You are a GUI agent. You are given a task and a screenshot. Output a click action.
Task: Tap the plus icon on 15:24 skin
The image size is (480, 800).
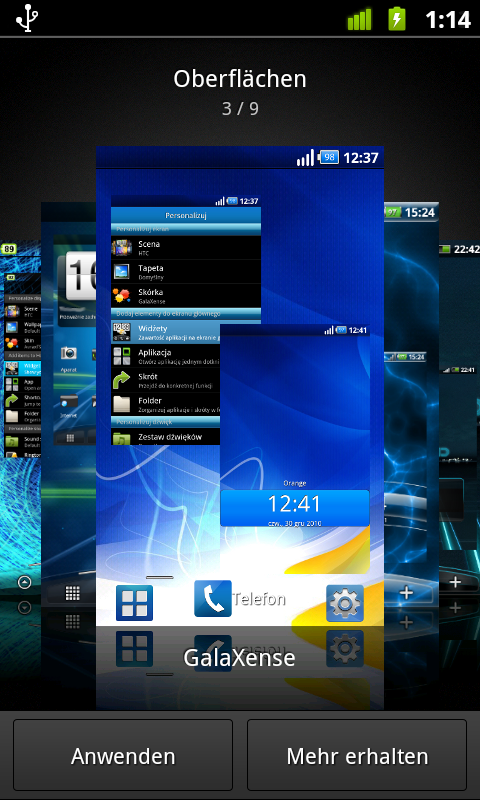click(x=407, y=593)
